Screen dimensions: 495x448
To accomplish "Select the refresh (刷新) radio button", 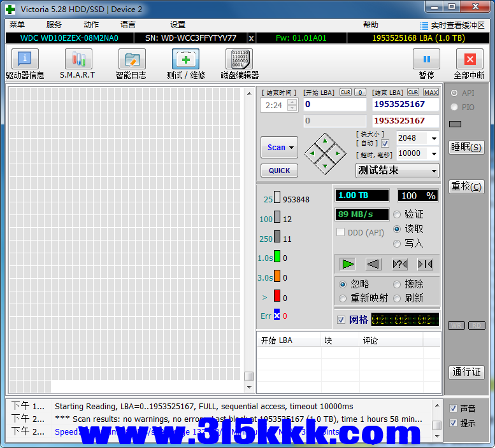I will 397,298.
